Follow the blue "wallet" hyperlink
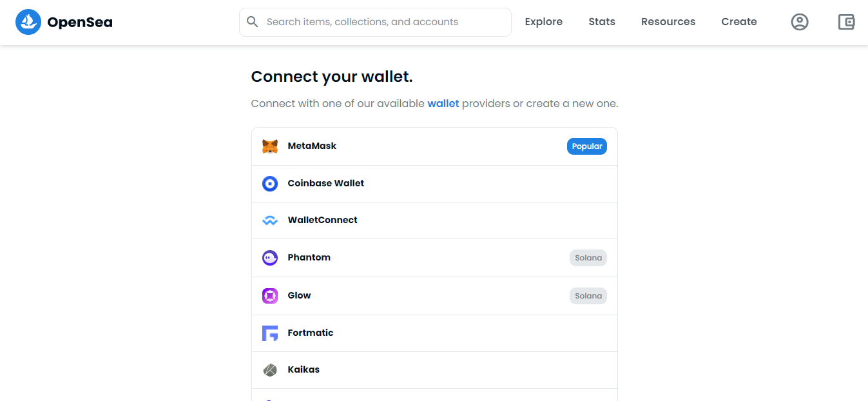 pos(443,103)
